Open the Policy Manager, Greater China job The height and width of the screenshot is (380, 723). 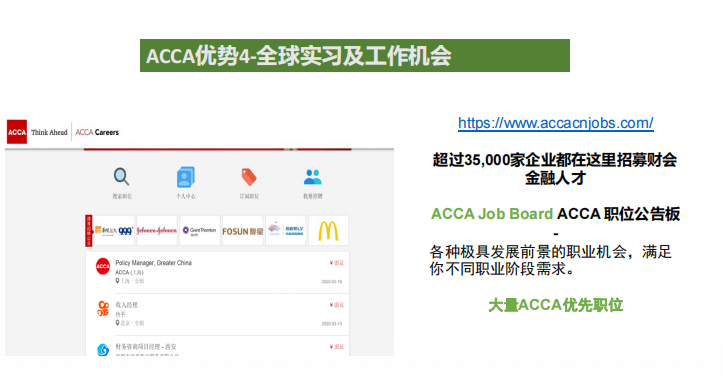[x=154, y=263]
